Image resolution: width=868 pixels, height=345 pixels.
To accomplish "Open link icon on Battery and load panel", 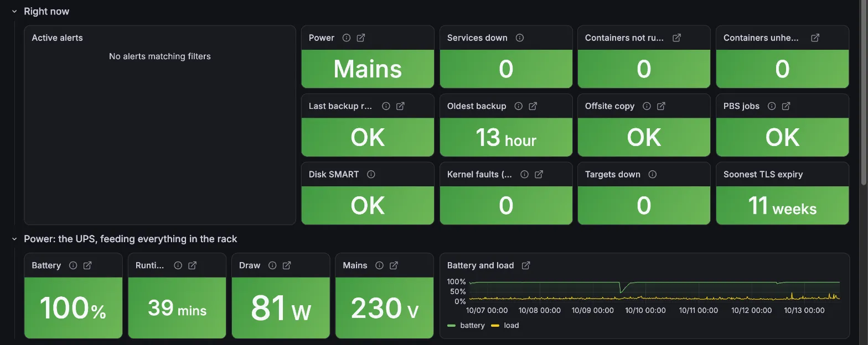I will [526, 265].
